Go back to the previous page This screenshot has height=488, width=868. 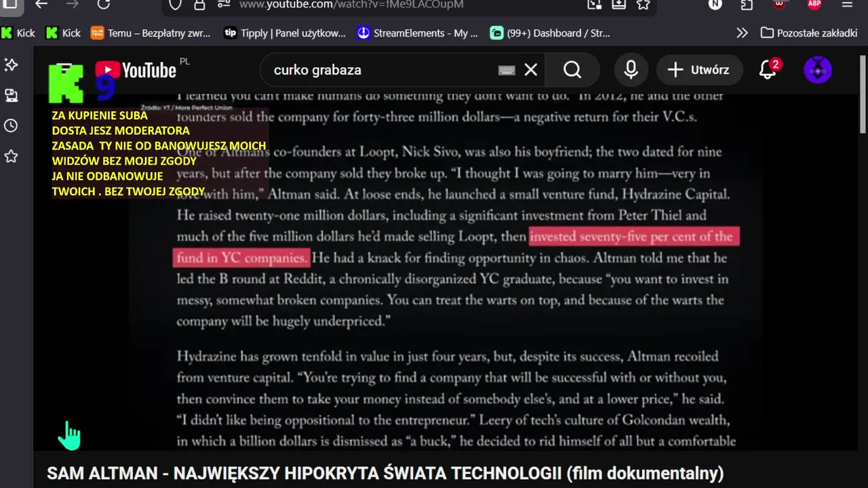(41, 4)
